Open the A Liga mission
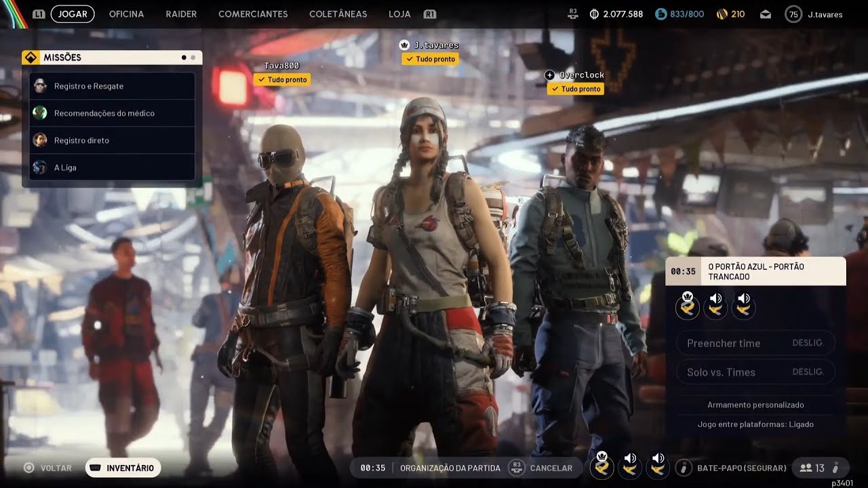 (x=112, y=167)
